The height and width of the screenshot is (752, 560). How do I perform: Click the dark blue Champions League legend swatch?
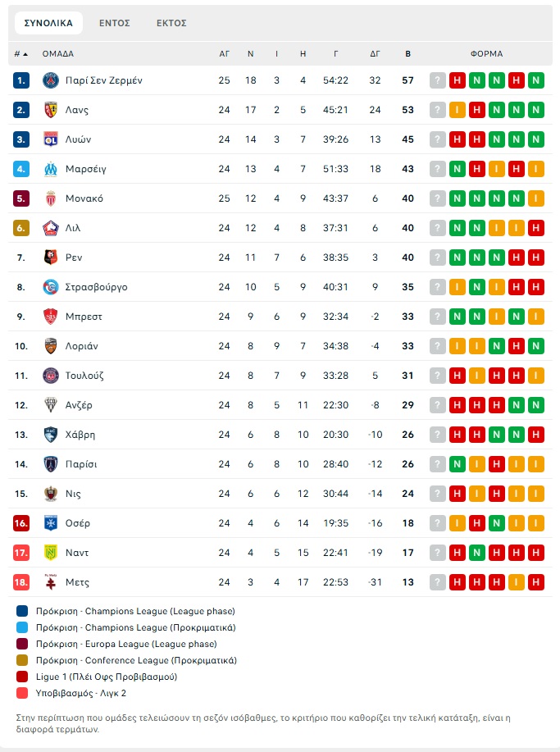[x=21, y=611]
